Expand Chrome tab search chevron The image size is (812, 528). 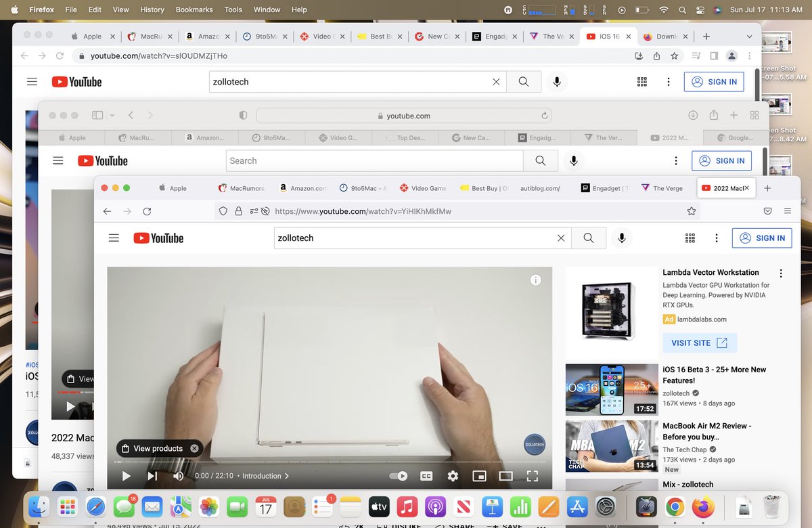click(x=749, y=36)
